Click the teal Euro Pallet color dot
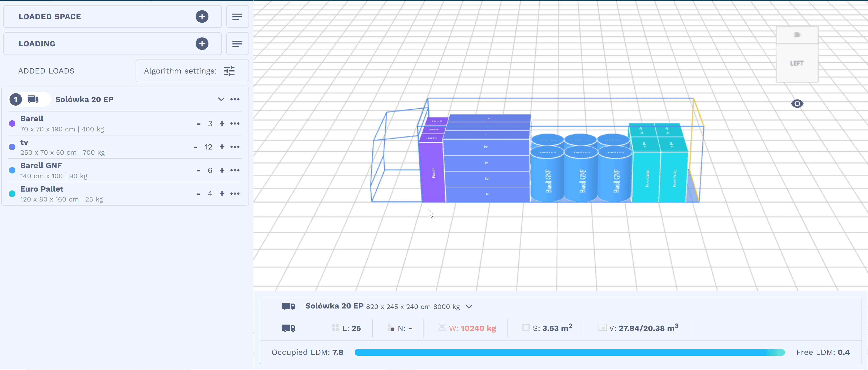 (x=12, y=193)
